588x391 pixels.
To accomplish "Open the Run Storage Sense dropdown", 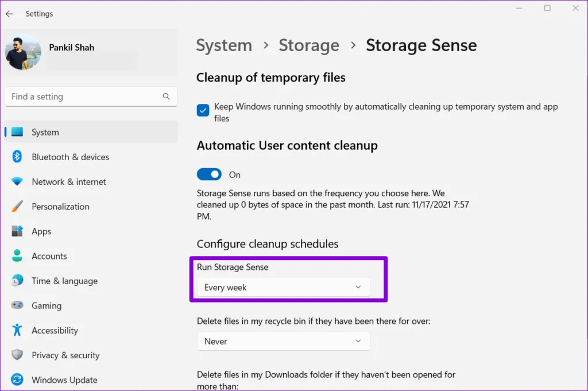I will click(x=283, y=287).
